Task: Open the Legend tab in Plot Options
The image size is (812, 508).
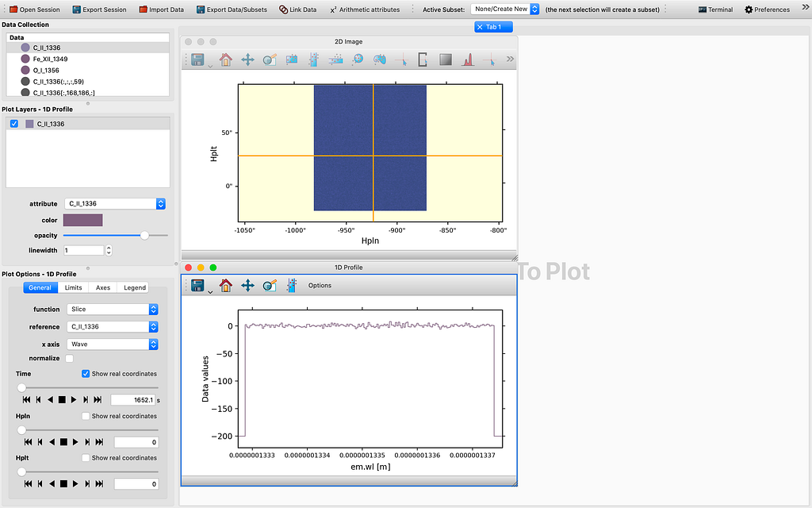Action: click(135, 288)
